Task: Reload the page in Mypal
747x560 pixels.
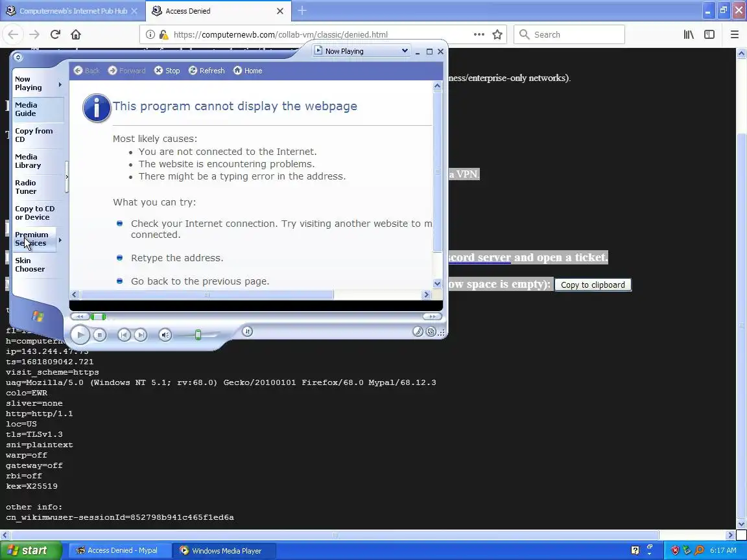Action: click(x=55, y=34)
